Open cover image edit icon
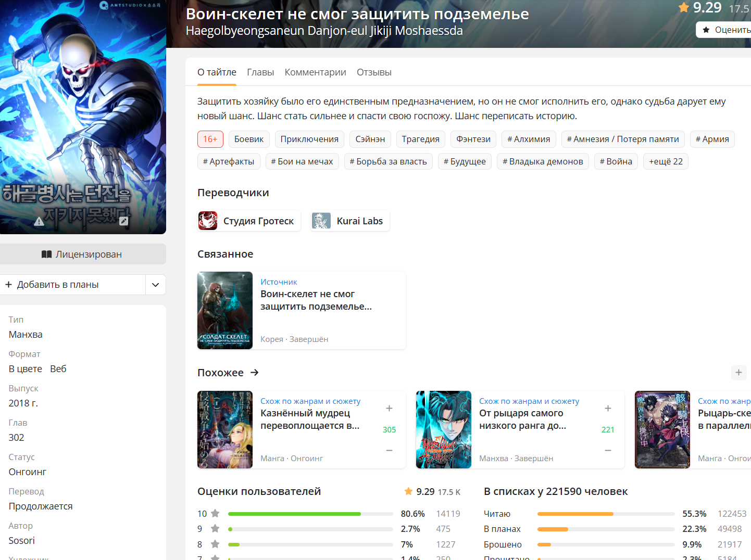Image resolution: width=751 pixels, height=560 pixels. 123,221
